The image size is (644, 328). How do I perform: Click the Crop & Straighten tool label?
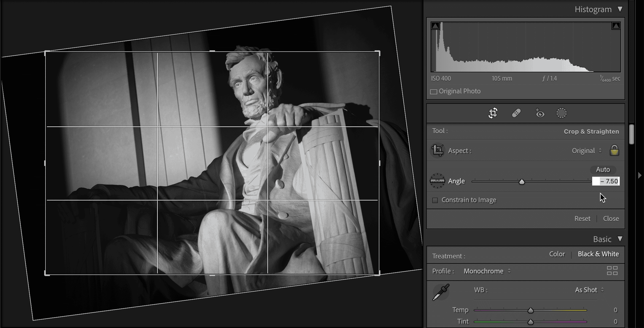[x=591, y=131]
